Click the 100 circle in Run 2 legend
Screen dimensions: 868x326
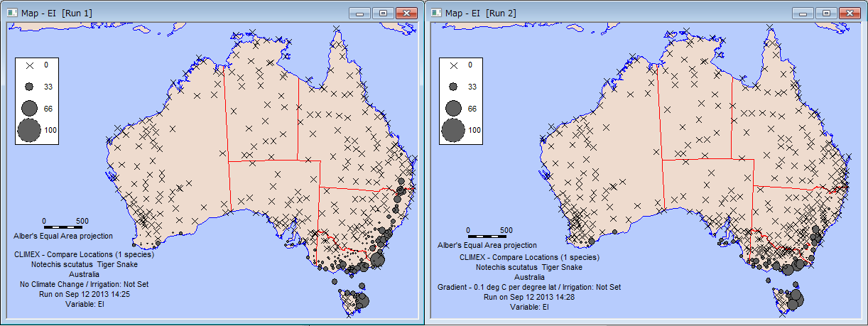tap(453, 131)
